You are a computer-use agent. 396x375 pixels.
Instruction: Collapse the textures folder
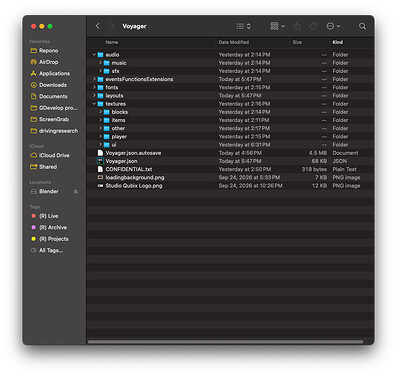click(94, 104)
